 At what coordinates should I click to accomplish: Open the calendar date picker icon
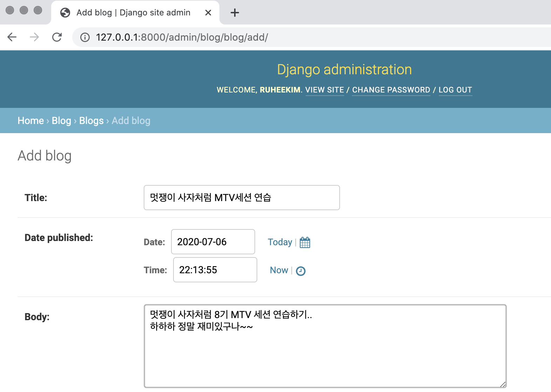(x=305, y=242)
